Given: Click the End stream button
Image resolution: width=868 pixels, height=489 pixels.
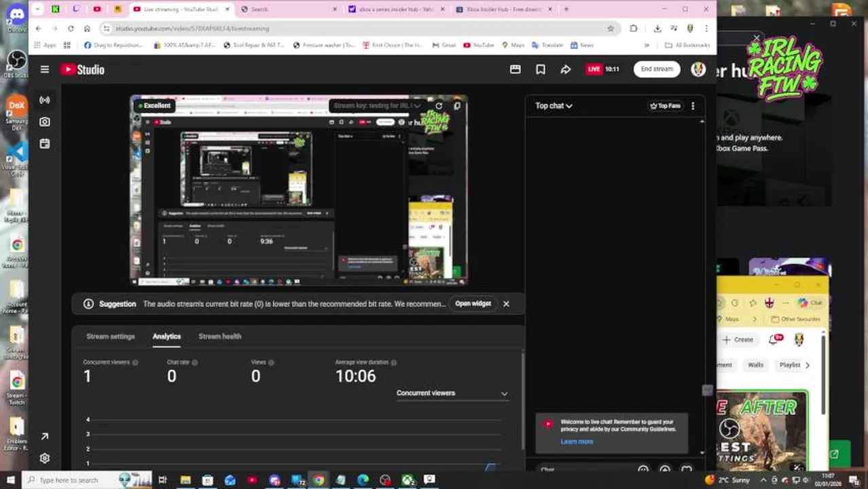Looking at the screenshot, I should point(657,69).
